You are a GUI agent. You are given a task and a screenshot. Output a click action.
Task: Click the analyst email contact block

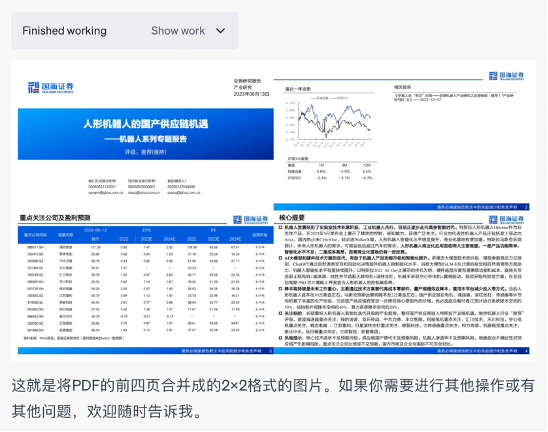point(144,187)
